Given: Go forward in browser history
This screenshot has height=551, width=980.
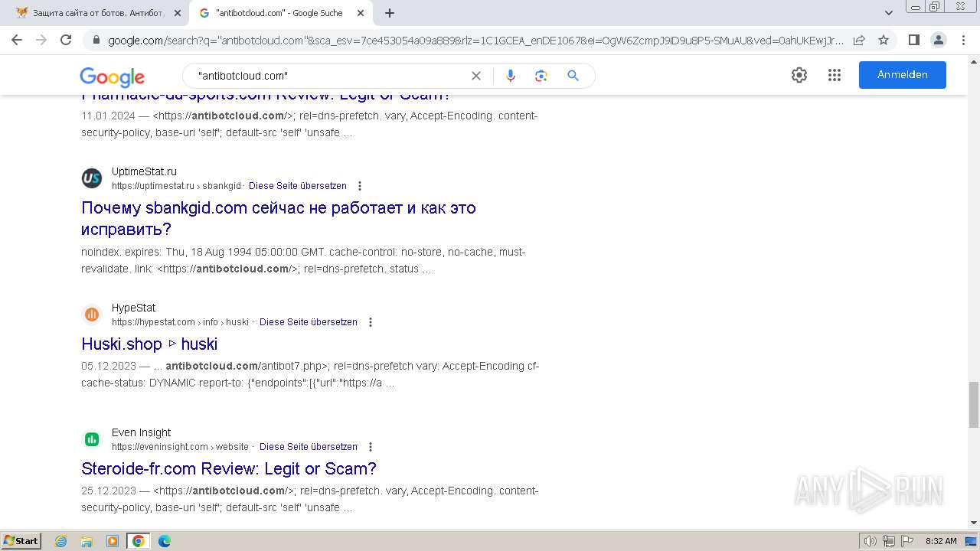Looking at the screenshot, I should [x=41, y=40].
